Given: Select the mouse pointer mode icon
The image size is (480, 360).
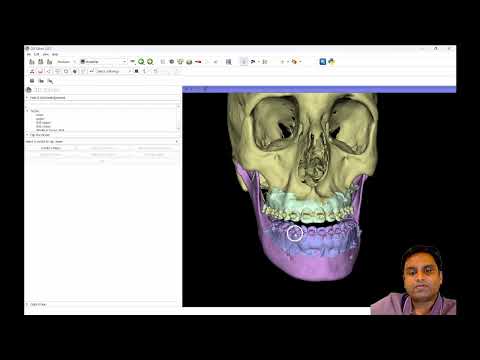Looking at the screenshot, I should (x=244, y=62).
